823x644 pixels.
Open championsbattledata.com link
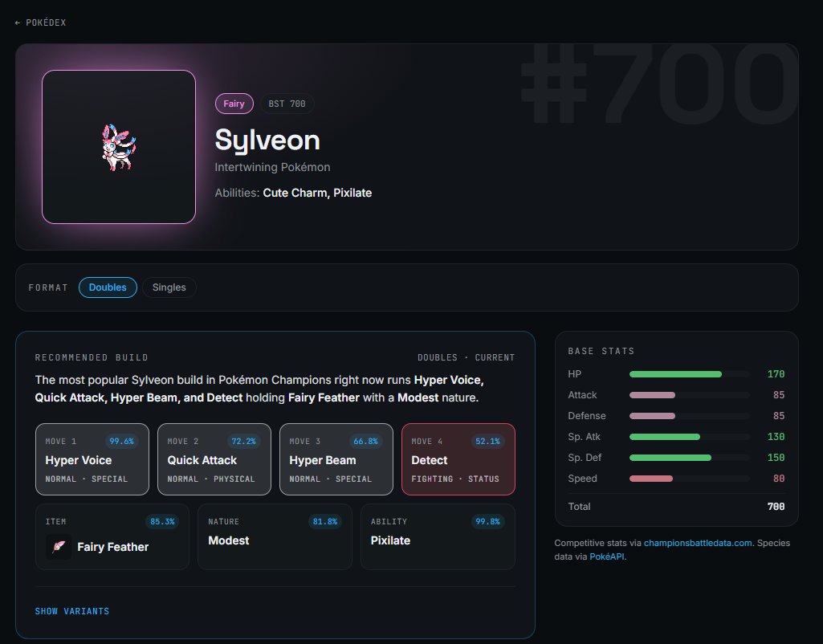(698, 543)
